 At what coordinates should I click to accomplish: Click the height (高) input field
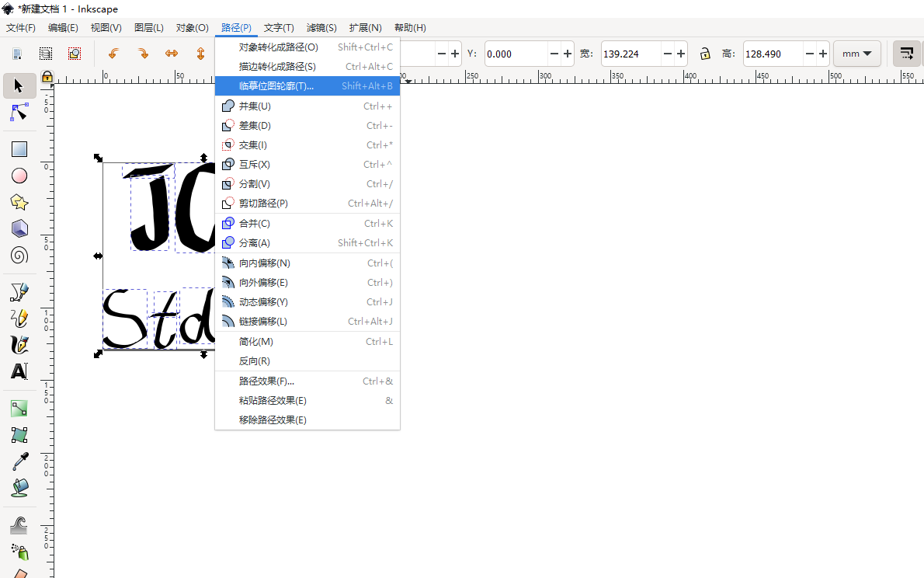[773, 54]
